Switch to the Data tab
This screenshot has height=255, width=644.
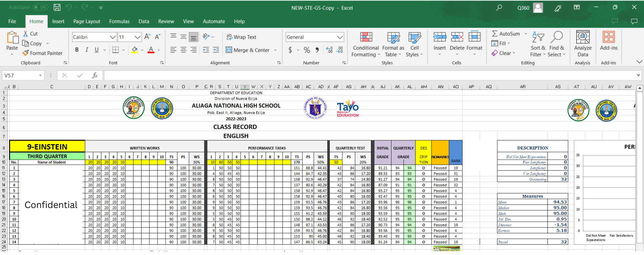[x=144, y=21]
